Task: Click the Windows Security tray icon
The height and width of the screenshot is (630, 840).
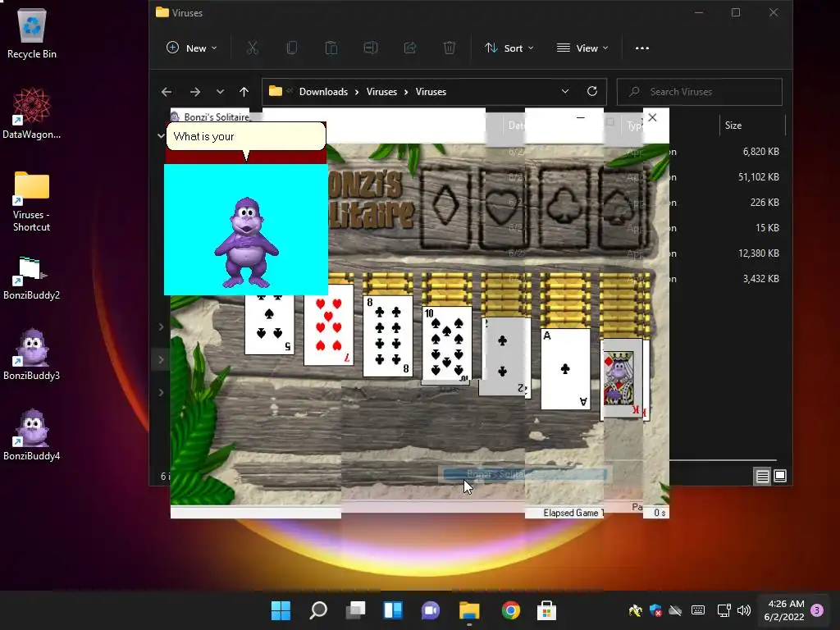Action: coord(655,610)
